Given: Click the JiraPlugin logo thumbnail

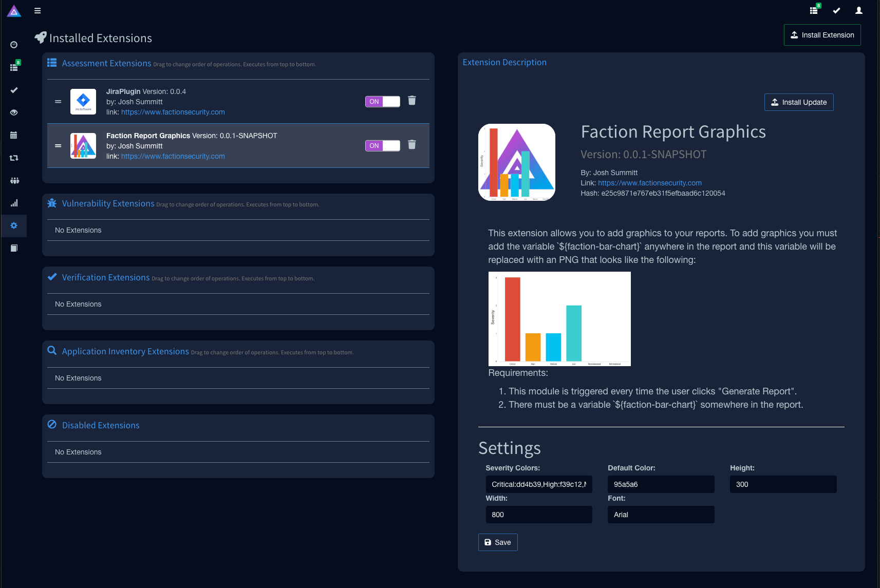Looking at the screenshot, I should coord(83,102).
